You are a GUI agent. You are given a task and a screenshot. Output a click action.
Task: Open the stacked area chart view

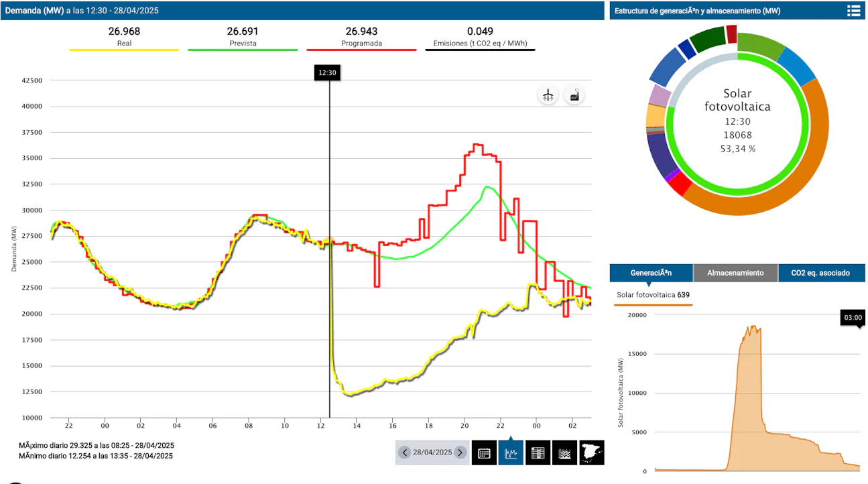pos(564,452)
